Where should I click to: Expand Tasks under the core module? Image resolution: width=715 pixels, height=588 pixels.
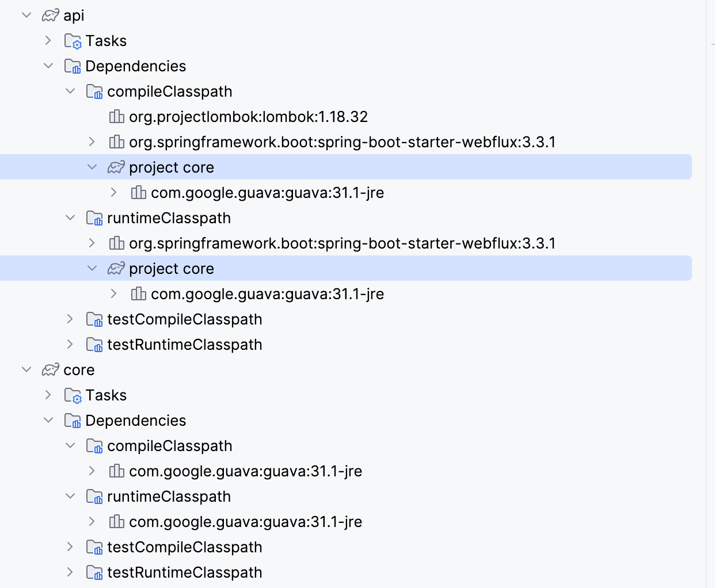pos(48,395)
